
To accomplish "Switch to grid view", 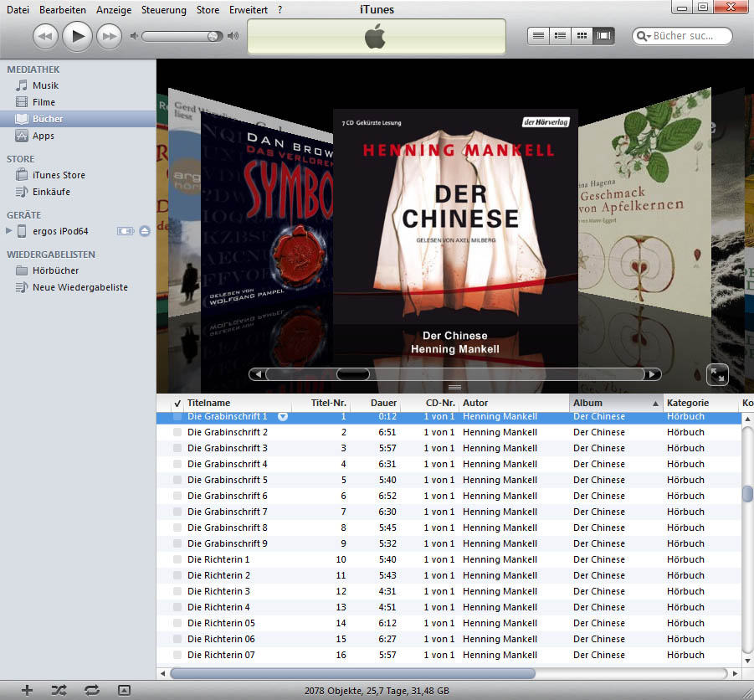I will click(582, 36).
